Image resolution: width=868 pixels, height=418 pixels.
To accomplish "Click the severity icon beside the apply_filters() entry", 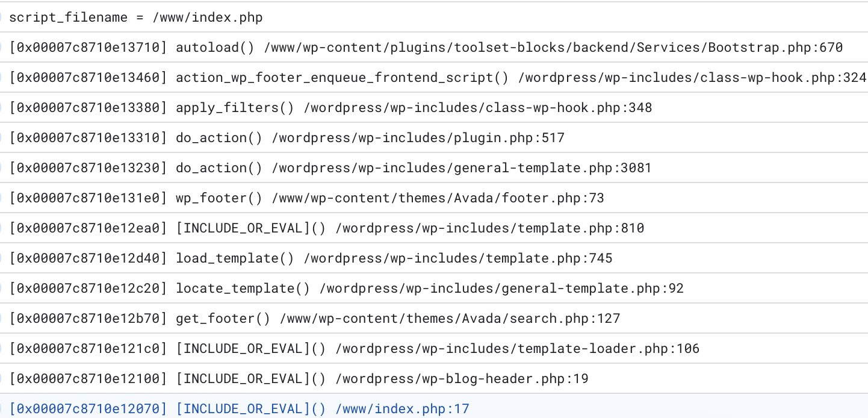I will tap(2, 108).
